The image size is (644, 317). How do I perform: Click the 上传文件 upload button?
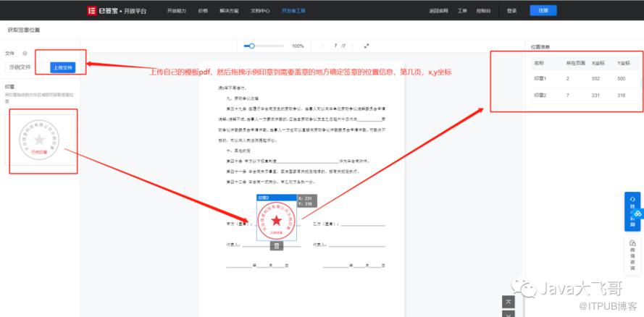coord(62,67)
